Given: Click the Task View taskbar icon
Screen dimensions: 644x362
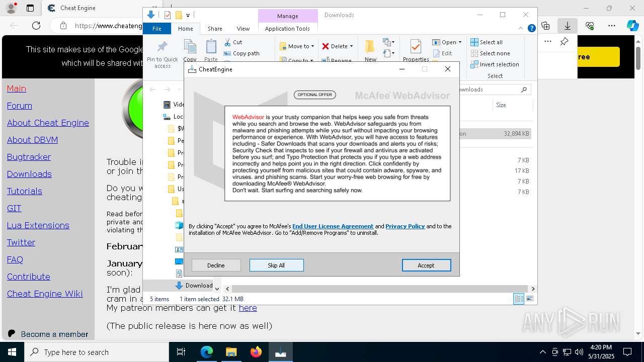Looking at the screenshot, I should (181, 352).
